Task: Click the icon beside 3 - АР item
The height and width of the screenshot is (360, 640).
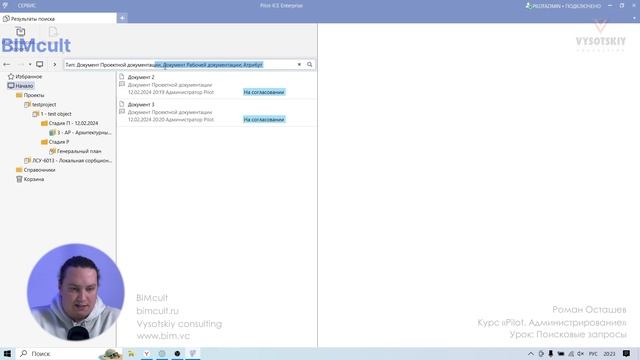Action: [52, 133]
